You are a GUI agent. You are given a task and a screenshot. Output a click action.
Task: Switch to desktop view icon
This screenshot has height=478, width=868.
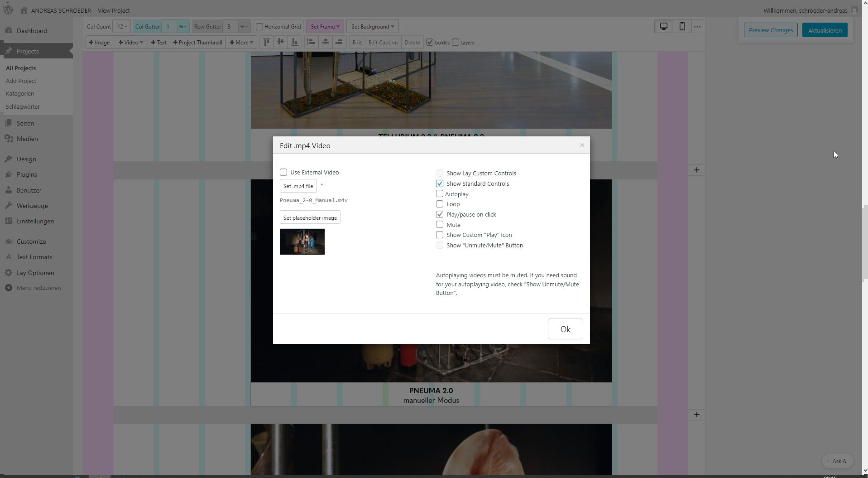(663, 27)
